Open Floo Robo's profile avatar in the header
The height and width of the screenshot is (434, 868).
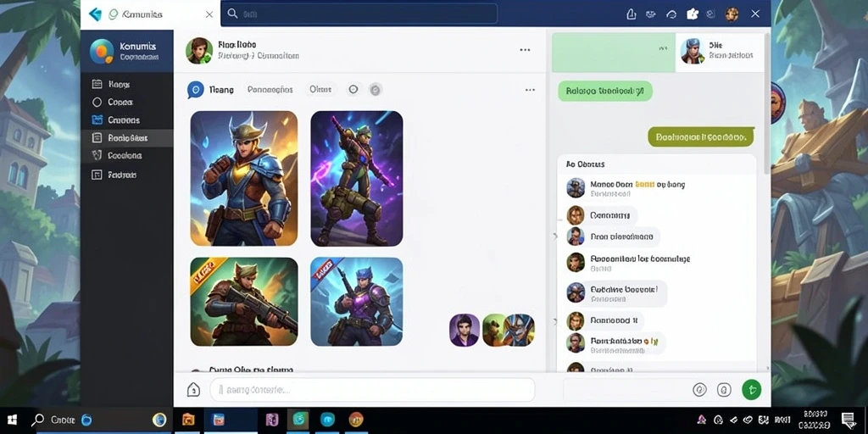199,51
